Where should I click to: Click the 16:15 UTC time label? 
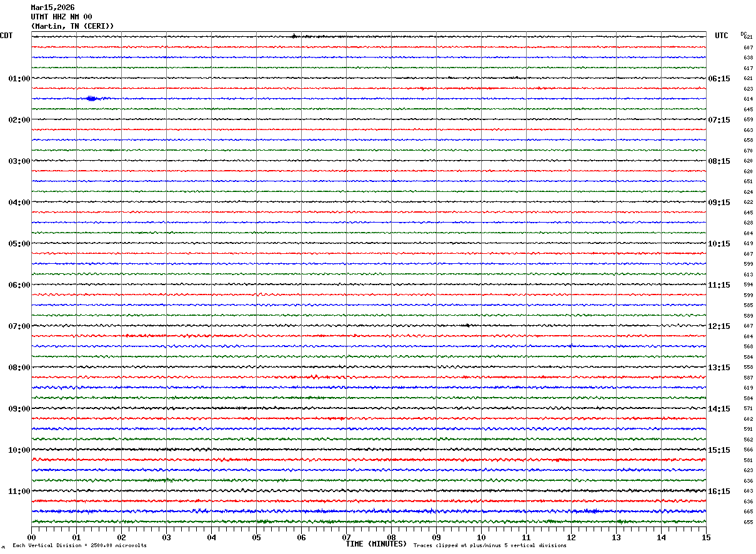click(719, 491)
